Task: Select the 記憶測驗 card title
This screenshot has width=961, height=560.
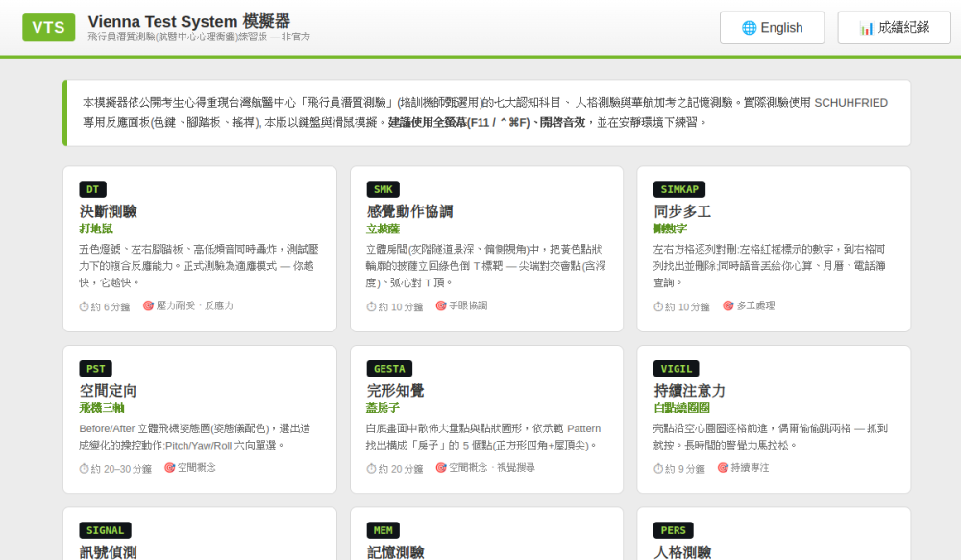Action: point(395,552)
